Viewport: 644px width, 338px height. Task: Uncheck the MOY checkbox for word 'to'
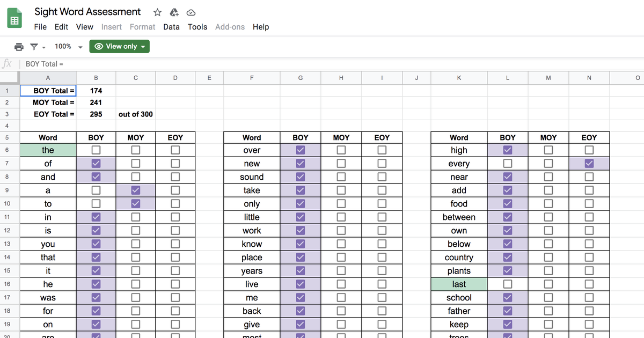135,204
